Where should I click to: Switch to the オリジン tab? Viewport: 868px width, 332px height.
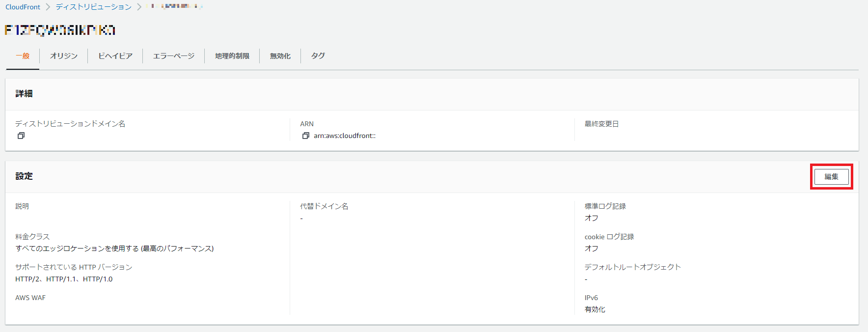pos(64,56)
